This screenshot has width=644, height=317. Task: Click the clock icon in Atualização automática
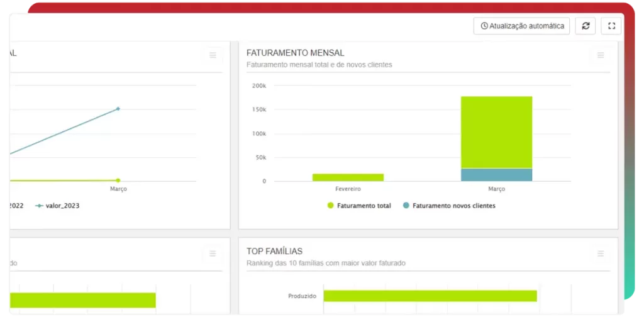(484, 26)
